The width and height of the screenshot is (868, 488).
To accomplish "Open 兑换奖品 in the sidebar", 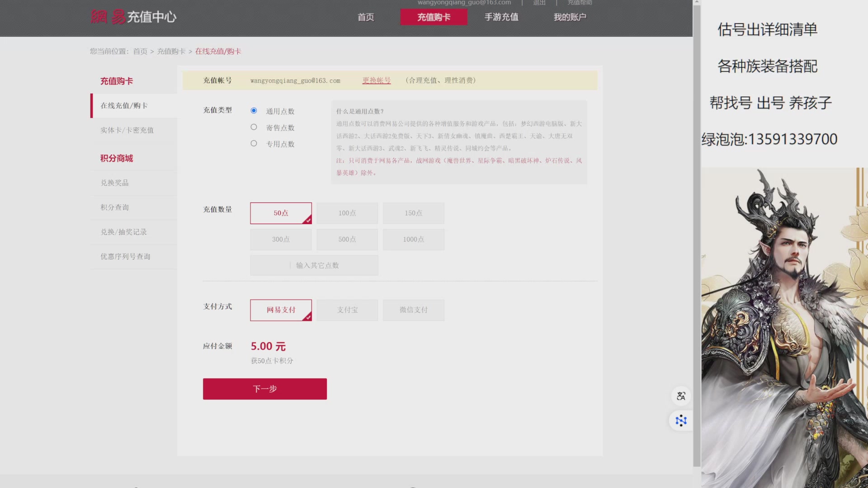I will [134, 183].
